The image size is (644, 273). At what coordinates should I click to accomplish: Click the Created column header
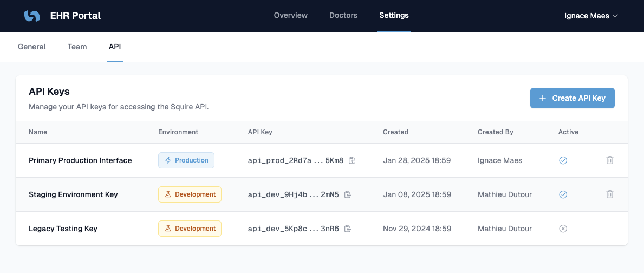click(395, 132)
